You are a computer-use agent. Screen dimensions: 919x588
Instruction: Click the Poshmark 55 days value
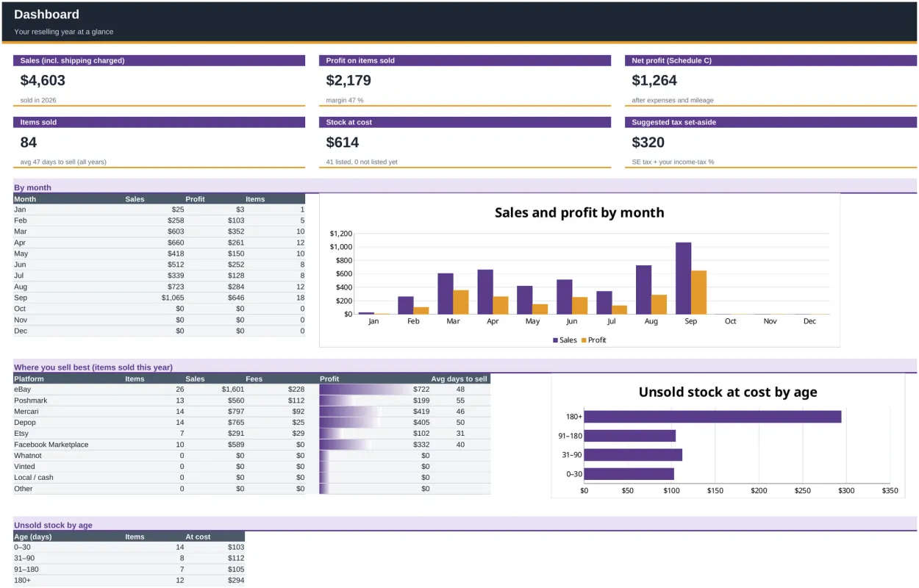click(460, 401)
